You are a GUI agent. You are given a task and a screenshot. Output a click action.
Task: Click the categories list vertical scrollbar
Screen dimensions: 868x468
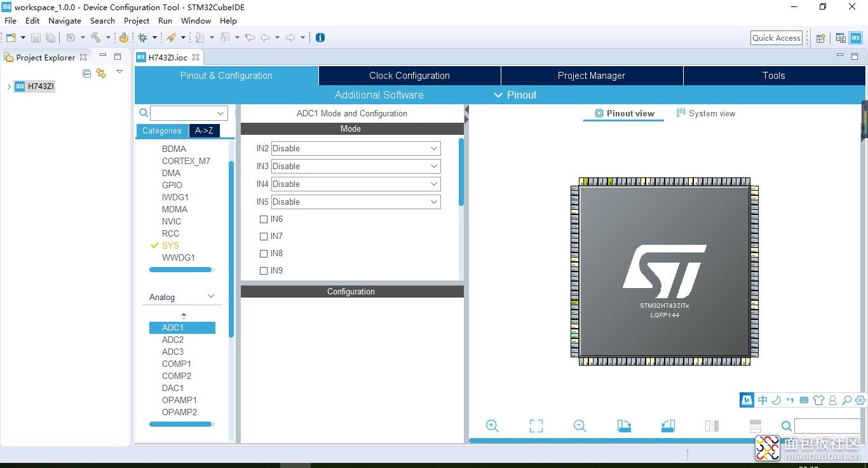pos(231,248)
